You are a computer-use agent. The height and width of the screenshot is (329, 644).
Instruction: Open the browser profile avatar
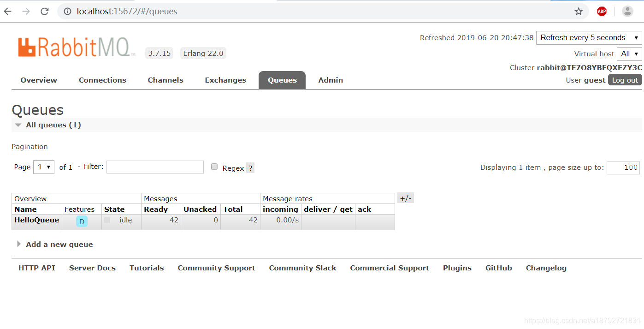[x=627, y=12]
